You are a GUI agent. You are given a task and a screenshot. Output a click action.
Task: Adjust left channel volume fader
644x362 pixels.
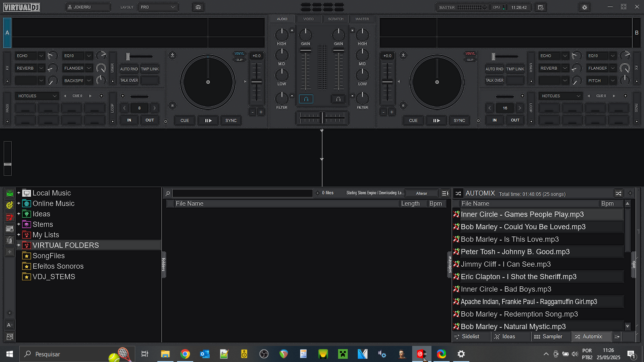point(305,69)
